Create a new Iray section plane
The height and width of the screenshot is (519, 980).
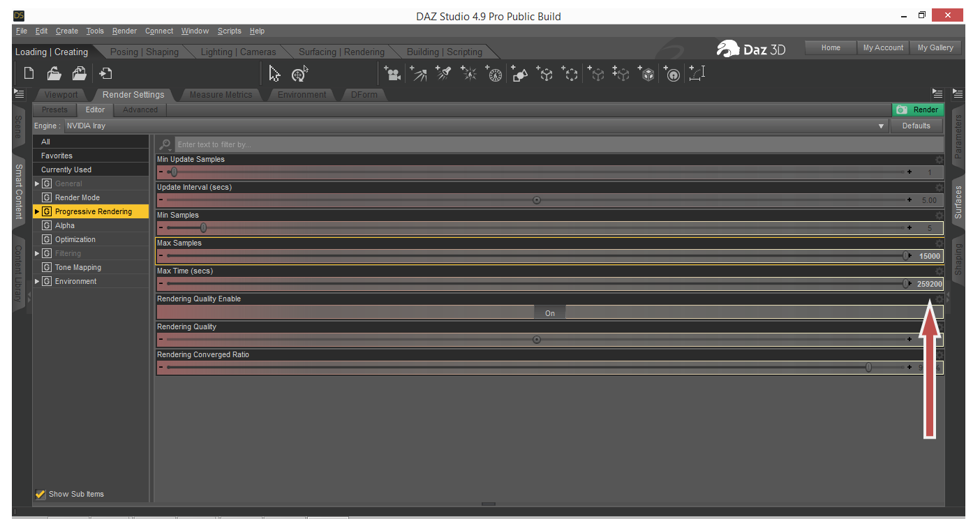coord(647,73)
